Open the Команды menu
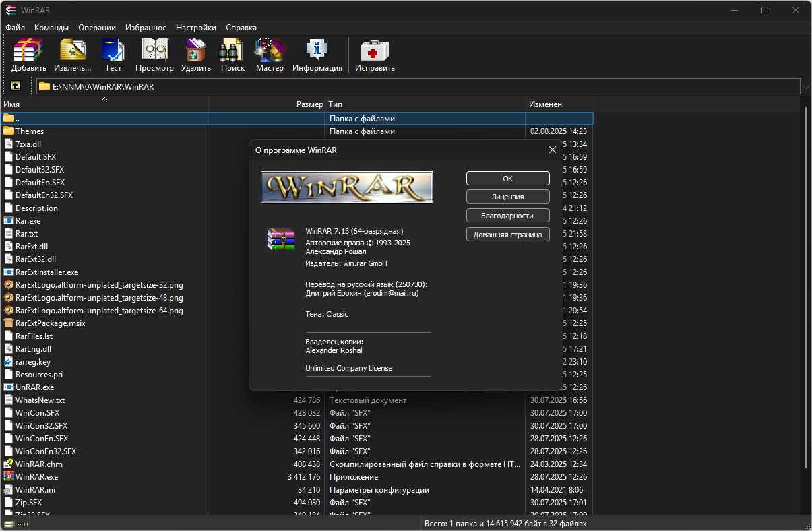The width and height of the screenshot is (812, 531). 51,28
